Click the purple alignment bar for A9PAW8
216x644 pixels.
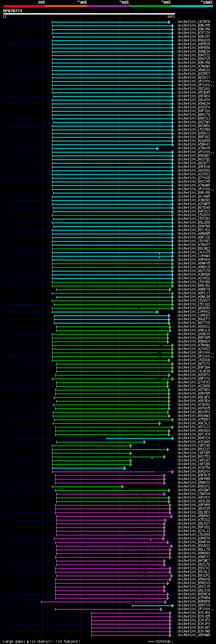click(131, 635)
